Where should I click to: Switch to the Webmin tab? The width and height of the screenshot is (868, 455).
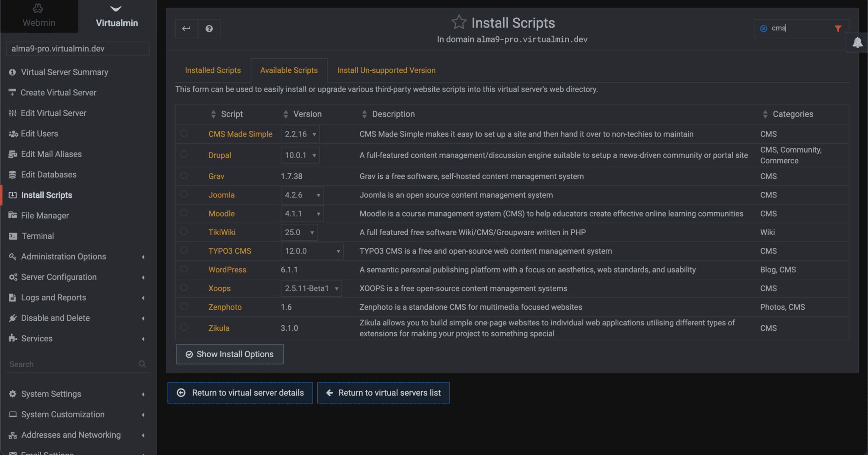tap(39, 16)
